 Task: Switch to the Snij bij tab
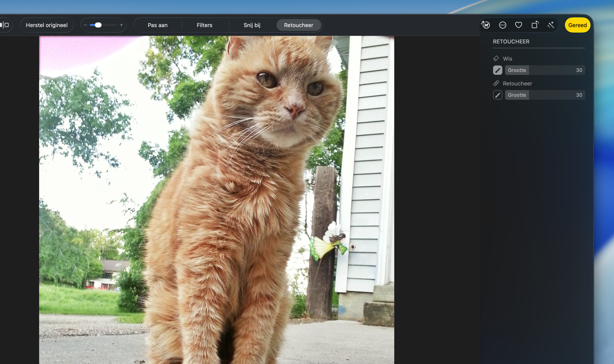252,25
